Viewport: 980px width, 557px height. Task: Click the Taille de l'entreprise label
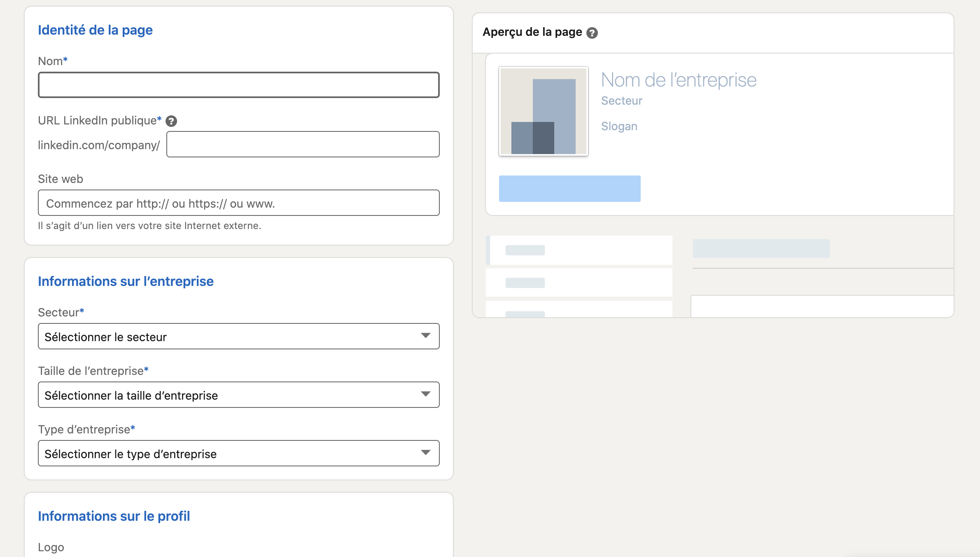pos(93,371)
